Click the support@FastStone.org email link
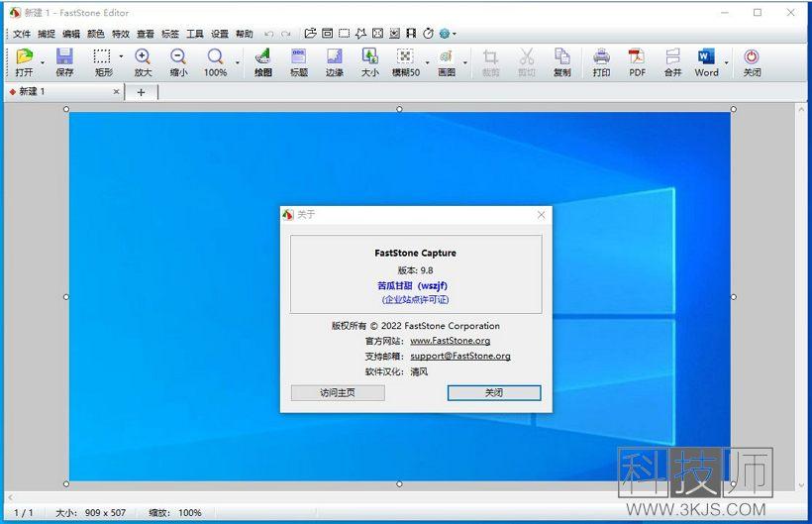Image resolution: width=812 pixels, height=524 pixels. pos(460,357)
